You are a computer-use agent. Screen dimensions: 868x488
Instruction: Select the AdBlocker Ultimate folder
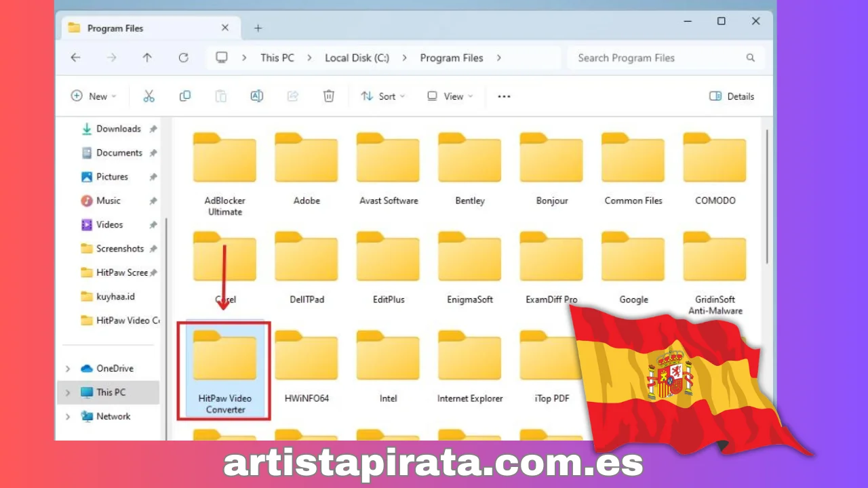224,174
